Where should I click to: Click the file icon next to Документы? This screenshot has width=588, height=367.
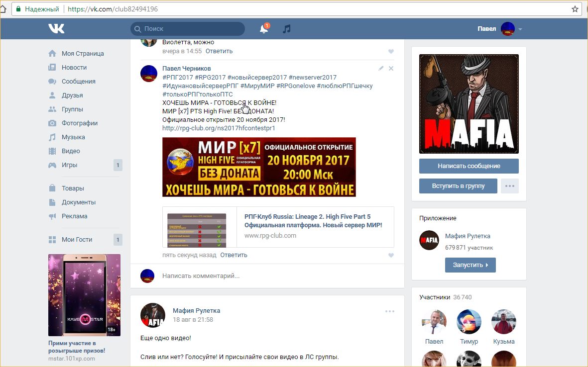pos(52,202)
